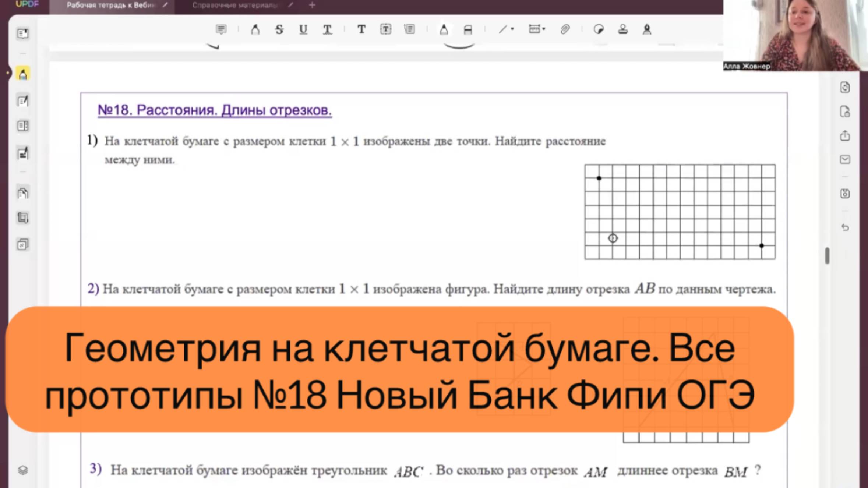Switch to Справочные материалы tab
Viewport: 868px width, 488px height.
tap(234, 5)
